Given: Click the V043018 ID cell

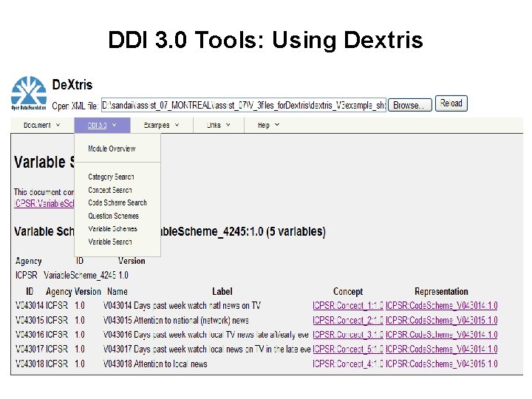Looking at the screenshot, I should [30, 364].
